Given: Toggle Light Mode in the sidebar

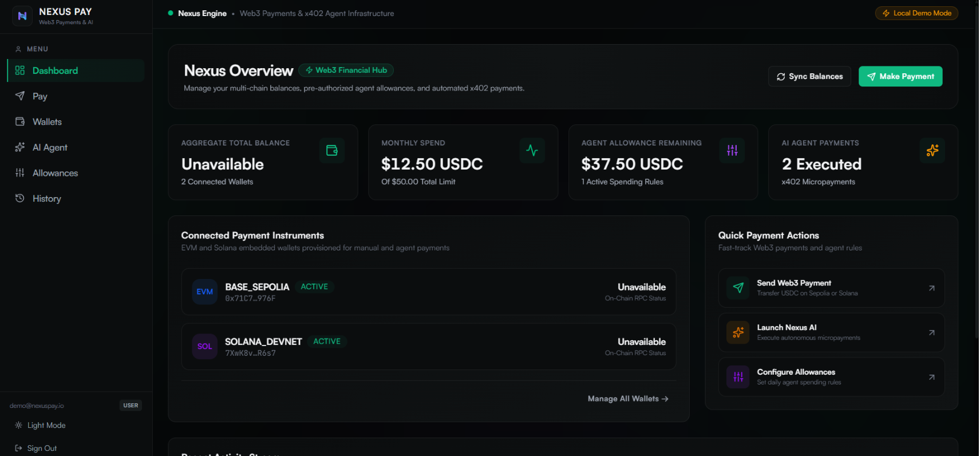Looking at the screenshot, I should point(41,425).
